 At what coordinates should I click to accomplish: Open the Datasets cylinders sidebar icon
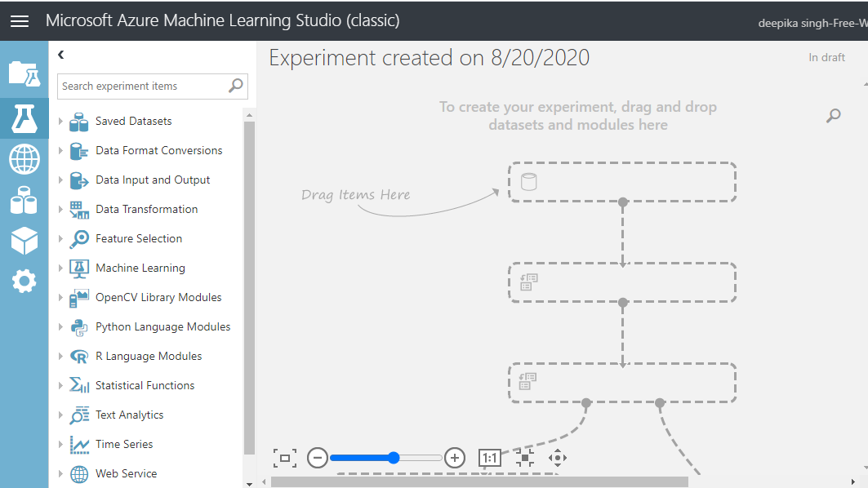click(x=24, y=200)
